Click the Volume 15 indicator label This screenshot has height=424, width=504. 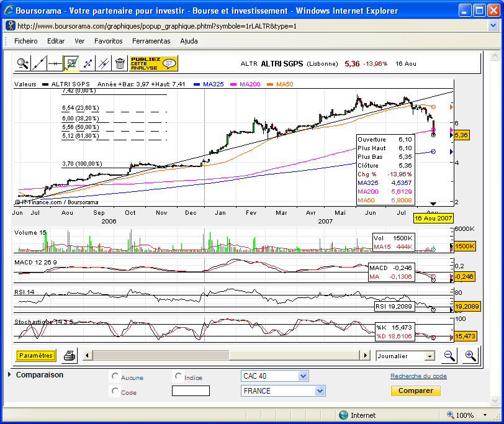coord(30,232)
